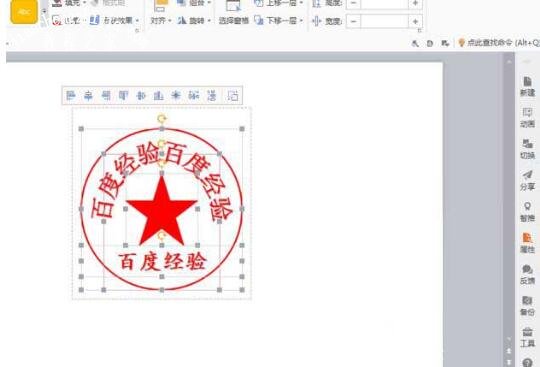
Task: Decrease the 宽度 width value
Action: pyautogui.click(x=353, y=21)
